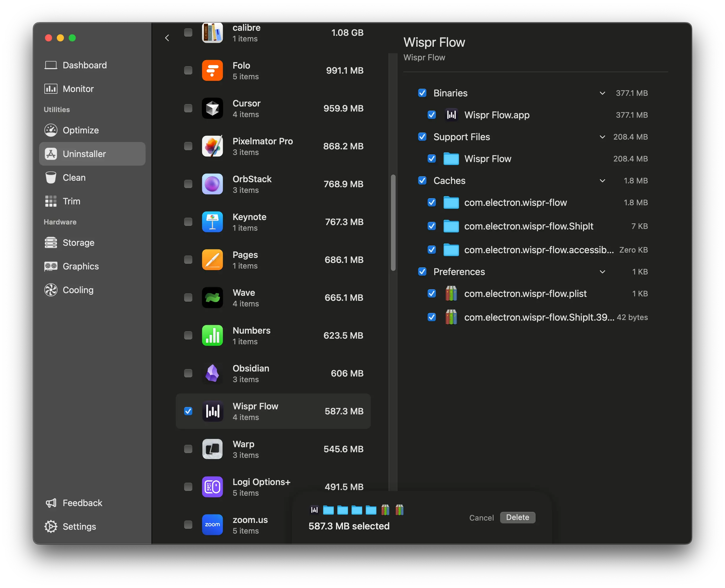
Task: Click the Numbers app icon
Action: coord(212,336)
